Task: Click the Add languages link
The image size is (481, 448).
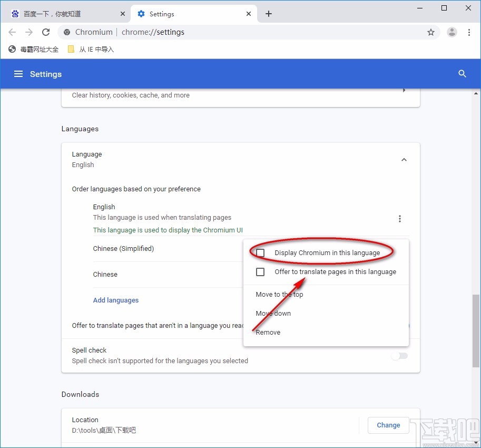Action: pyautogui.click(x=116, y=300)
